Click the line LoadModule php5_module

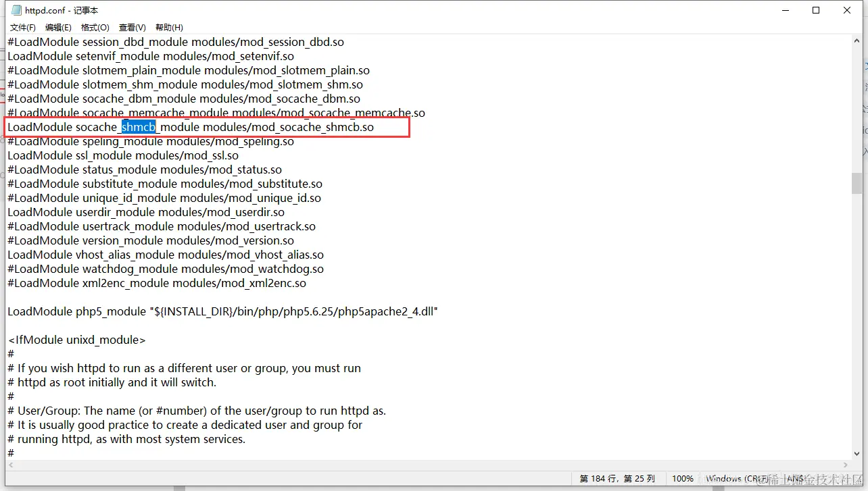pyautogui.click(x=223, y=311)
